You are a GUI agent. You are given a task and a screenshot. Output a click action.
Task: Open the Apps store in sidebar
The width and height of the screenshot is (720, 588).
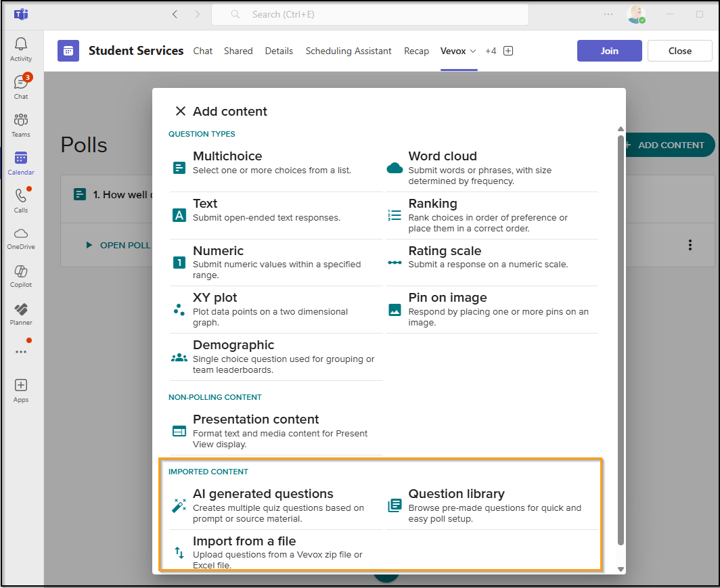21,391
